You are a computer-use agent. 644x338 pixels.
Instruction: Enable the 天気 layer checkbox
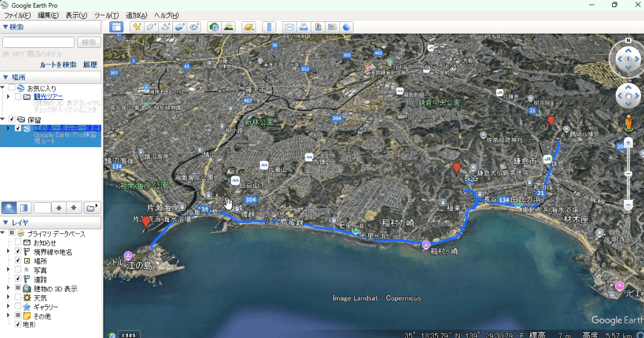coord(18,298)
